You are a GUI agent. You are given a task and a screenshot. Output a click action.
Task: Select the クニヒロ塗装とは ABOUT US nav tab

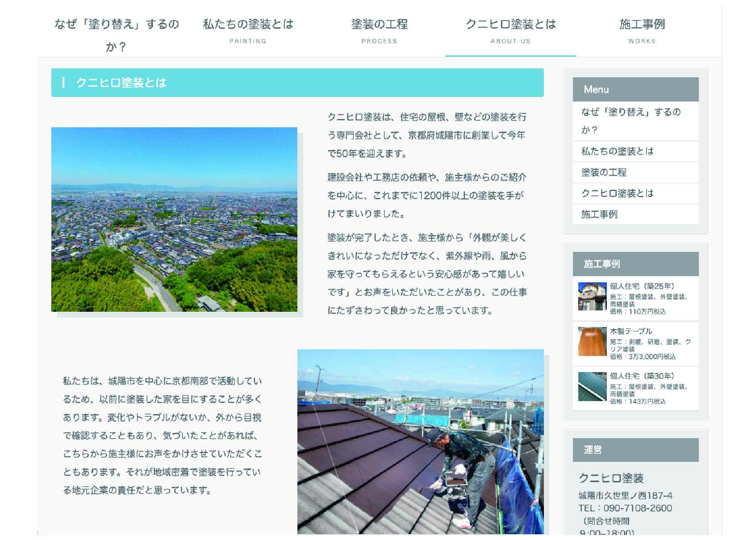[x=510, y=30]
